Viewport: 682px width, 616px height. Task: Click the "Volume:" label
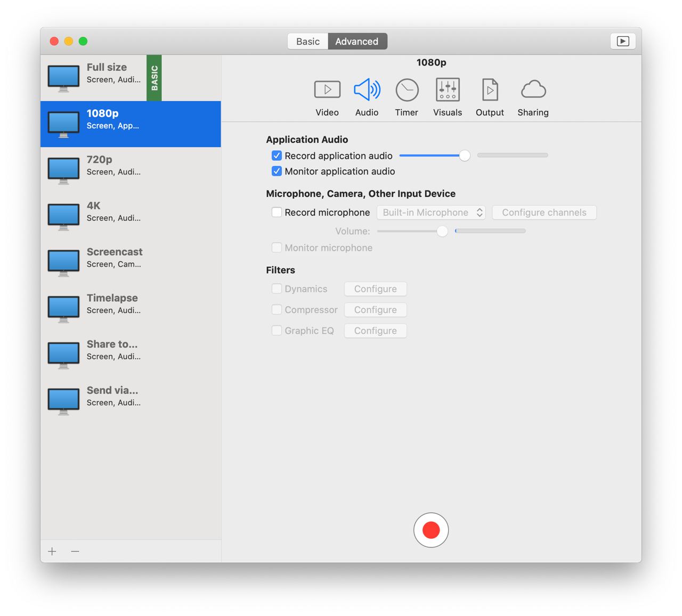tap(353, 231)
